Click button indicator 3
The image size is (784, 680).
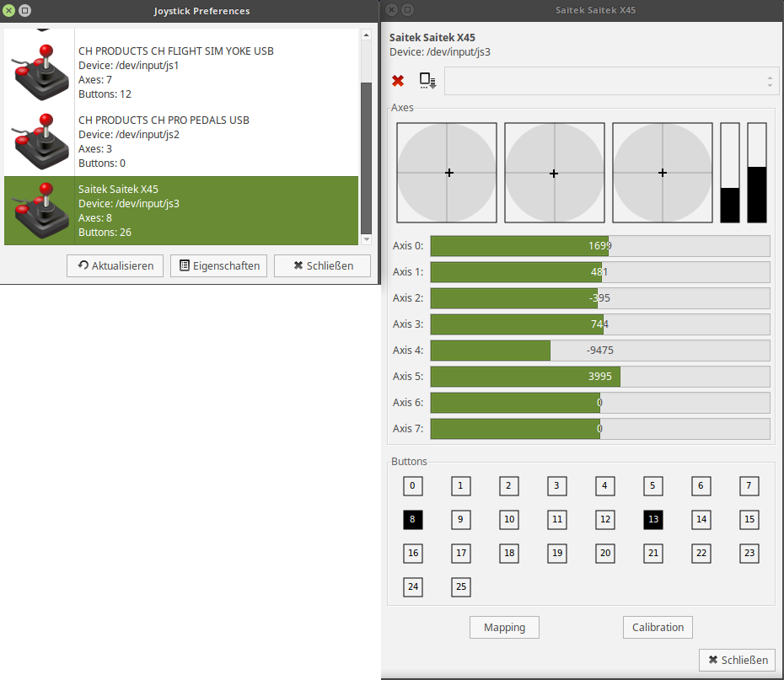point(556,485)
